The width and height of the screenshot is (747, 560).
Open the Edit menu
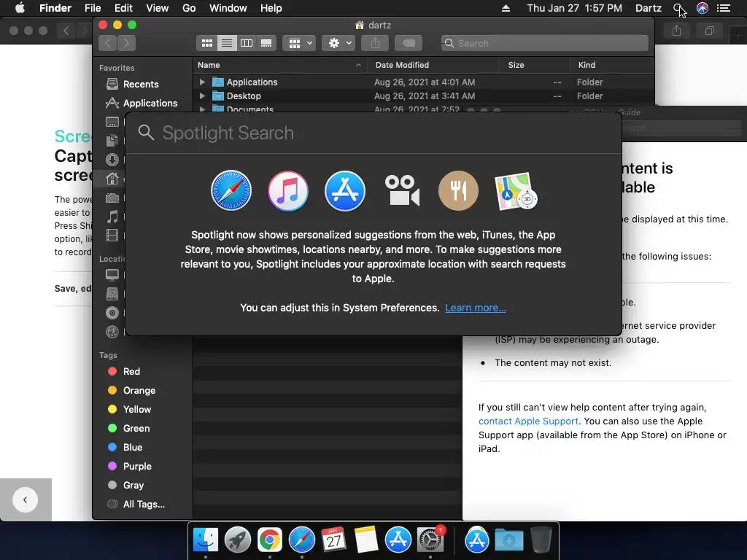pos(123,8)
